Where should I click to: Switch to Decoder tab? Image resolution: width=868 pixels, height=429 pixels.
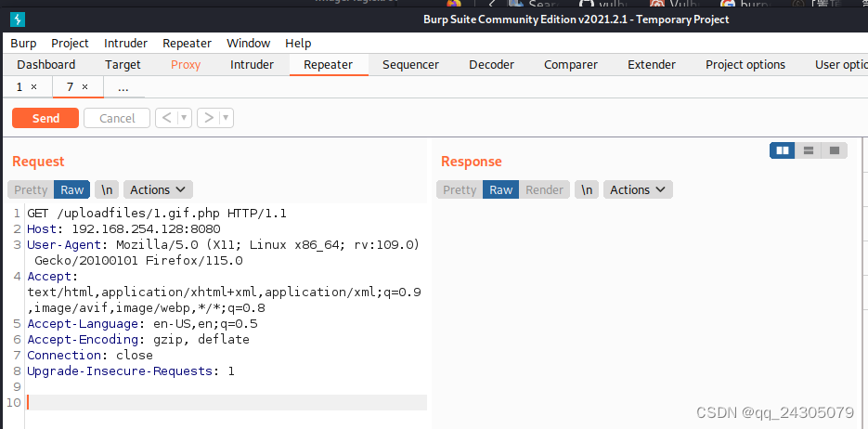coord(492,65)
